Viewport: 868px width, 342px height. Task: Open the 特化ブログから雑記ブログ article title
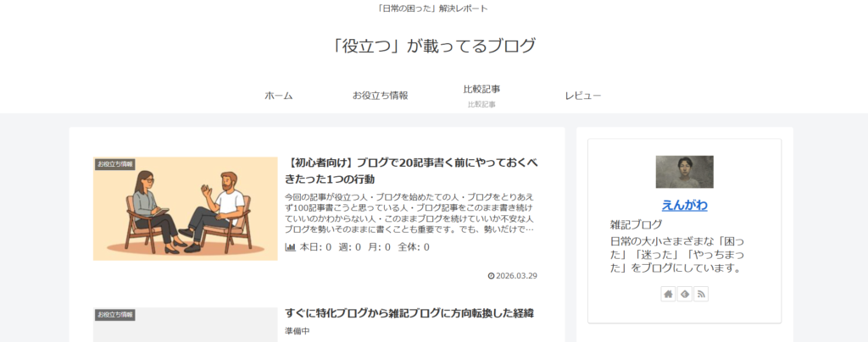(x=410, y=313)
